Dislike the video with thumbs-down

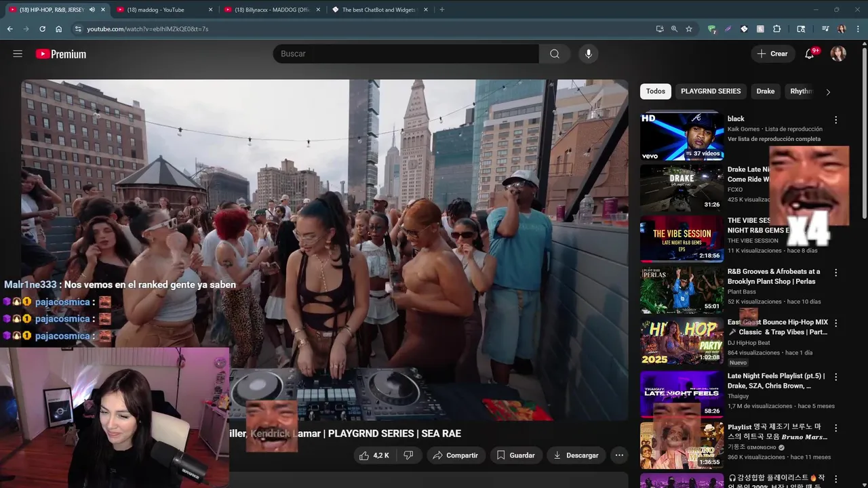click(x=408, y=455)
